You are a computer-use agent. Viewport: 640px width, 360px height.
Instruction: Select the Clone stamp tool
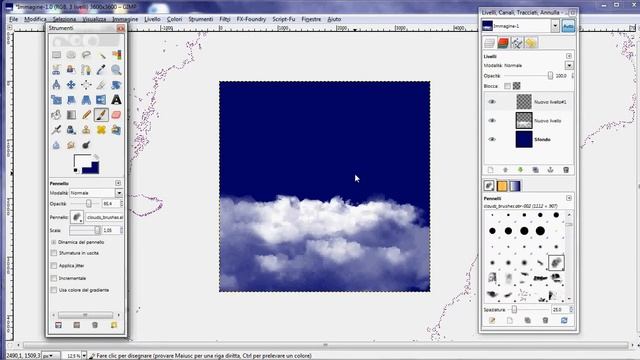click(x=86, y=130)
